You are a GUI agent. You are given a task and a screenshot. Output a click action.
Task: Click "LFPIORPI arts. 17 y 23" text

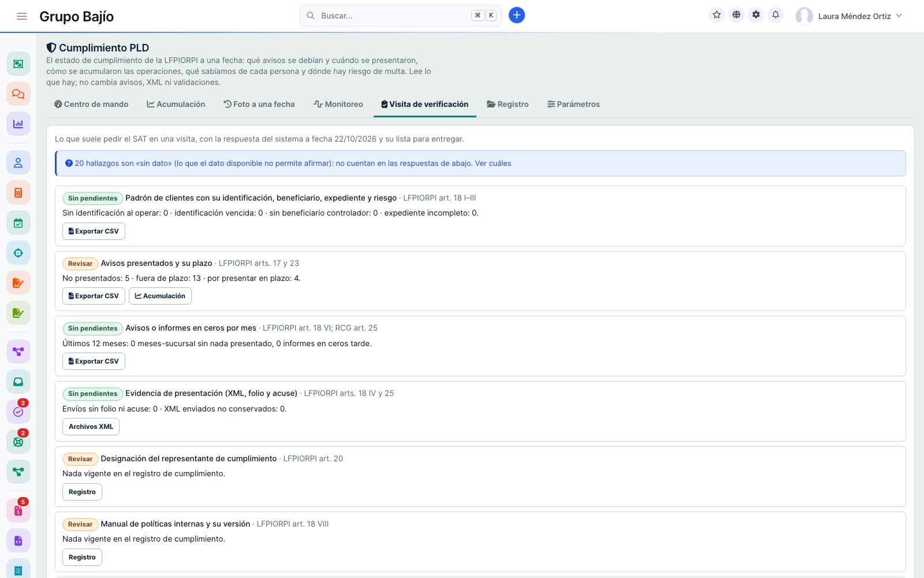[259, 263]
